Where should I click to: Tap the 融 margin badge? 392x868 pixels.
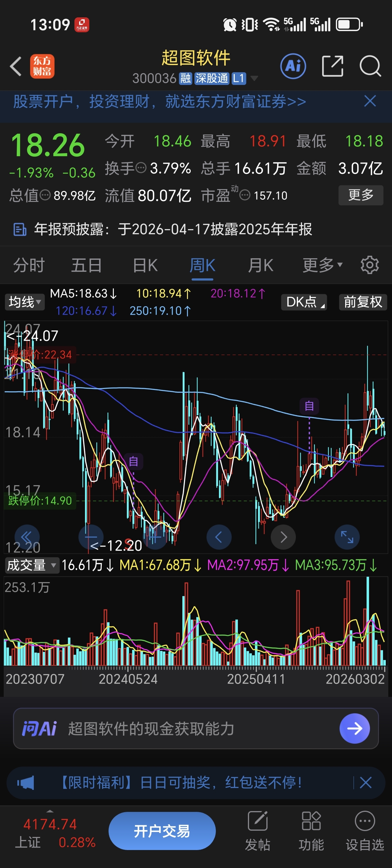(185, 78)
